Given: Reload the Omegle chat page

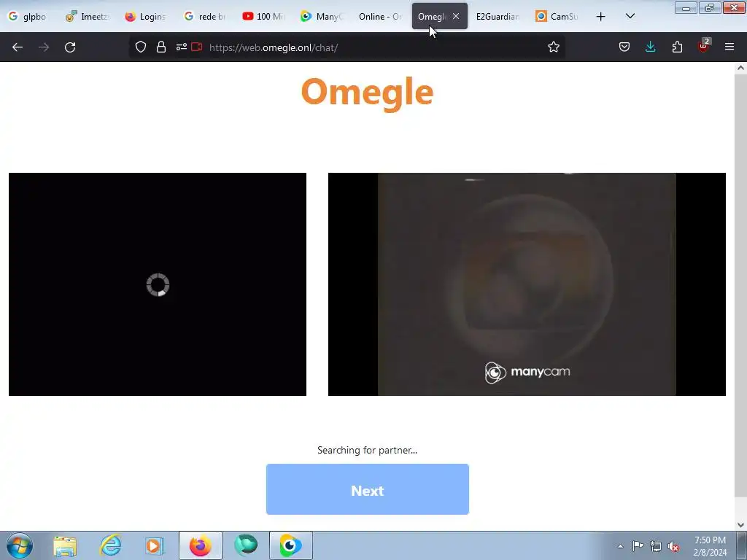Looking at the screenshot, I should [70, 47].
